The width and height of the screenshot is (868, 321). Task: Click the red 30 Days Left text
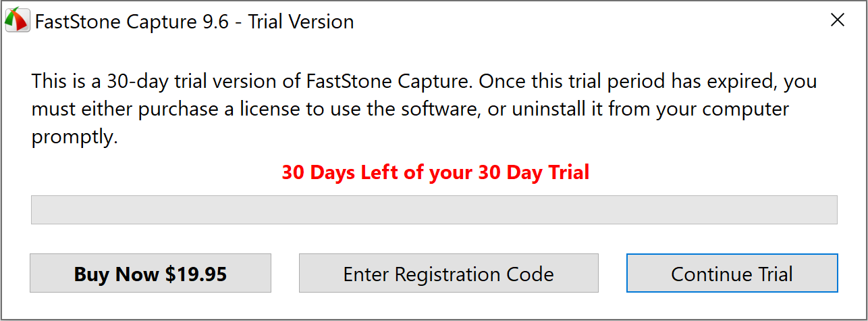click(x=435, y=172)
